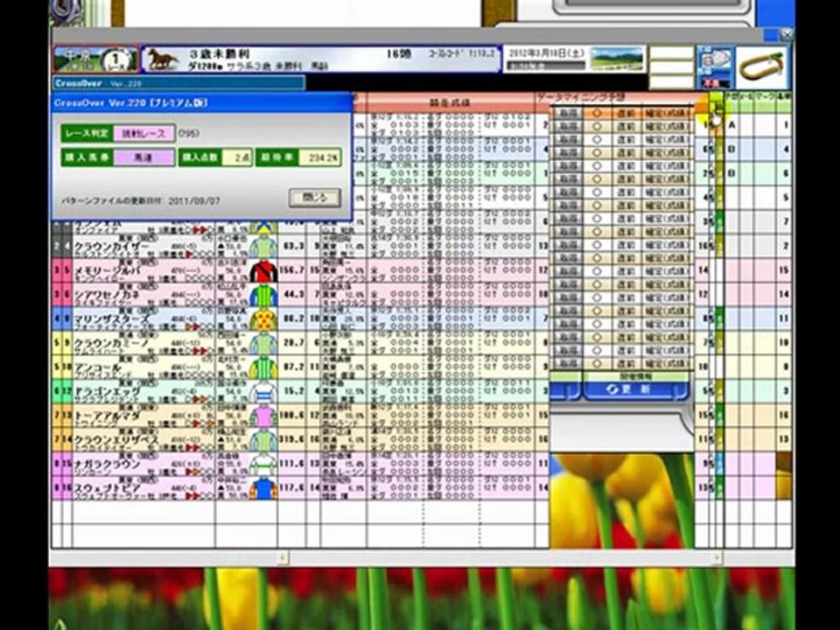Click the green striped silks of シアワセノカネ

[263, 295]
